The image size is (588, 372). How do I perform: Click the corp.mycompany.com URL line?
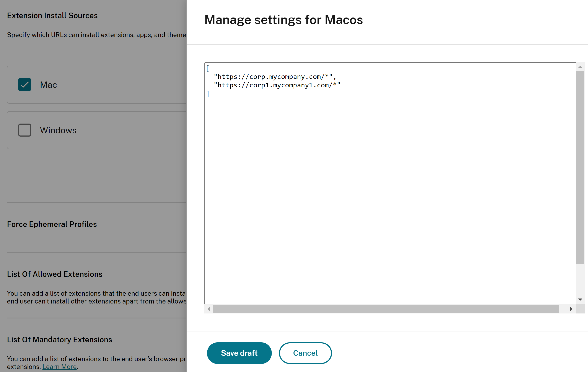click(x=275, y=77)
